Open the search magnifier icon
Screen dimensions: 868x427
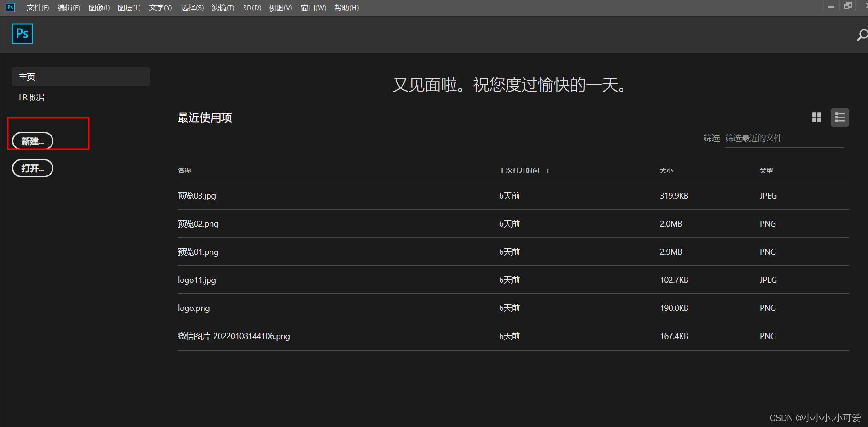862,35
